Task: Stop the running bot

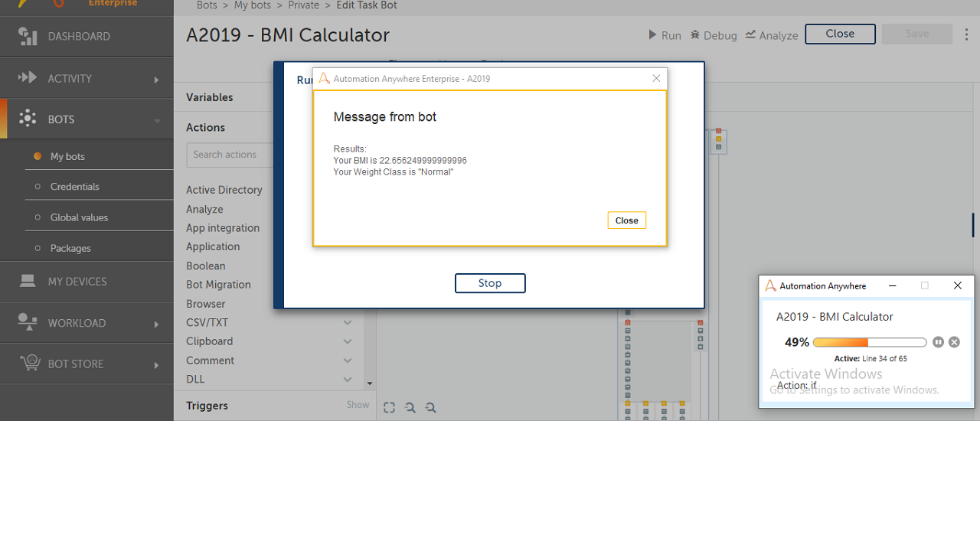Action: pos(490,283)
